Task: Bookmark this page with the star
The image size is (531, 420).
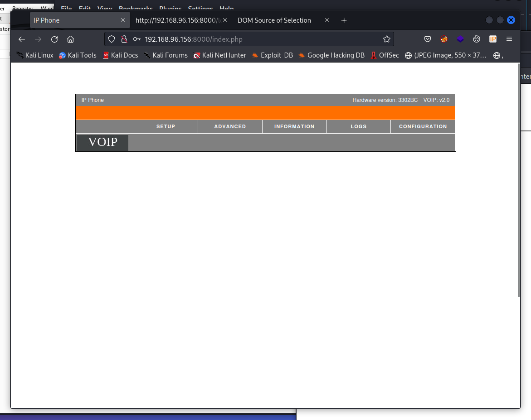Action: click(x=387, y=39)
